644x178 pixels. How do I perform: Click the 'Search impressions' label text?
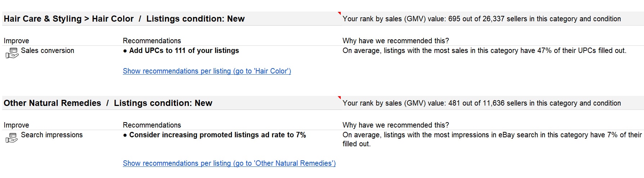(x=52, y=135)
